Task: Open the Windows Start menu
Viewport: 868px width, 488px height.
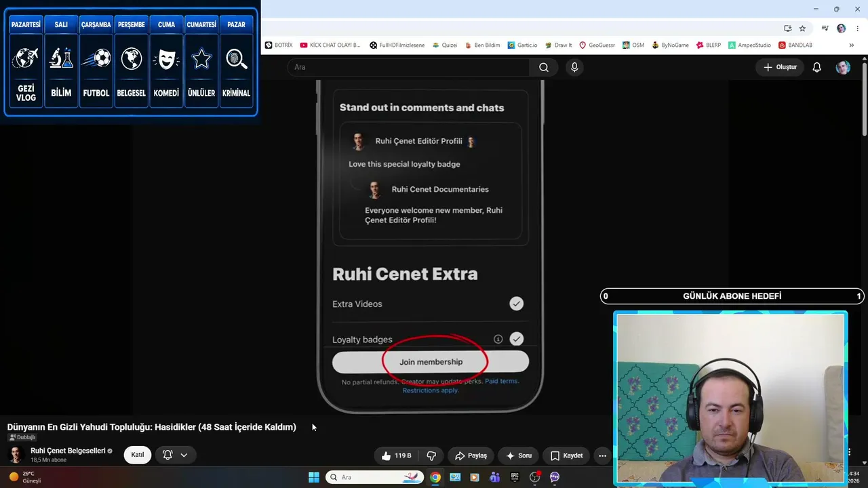Action: pos(314,477)
